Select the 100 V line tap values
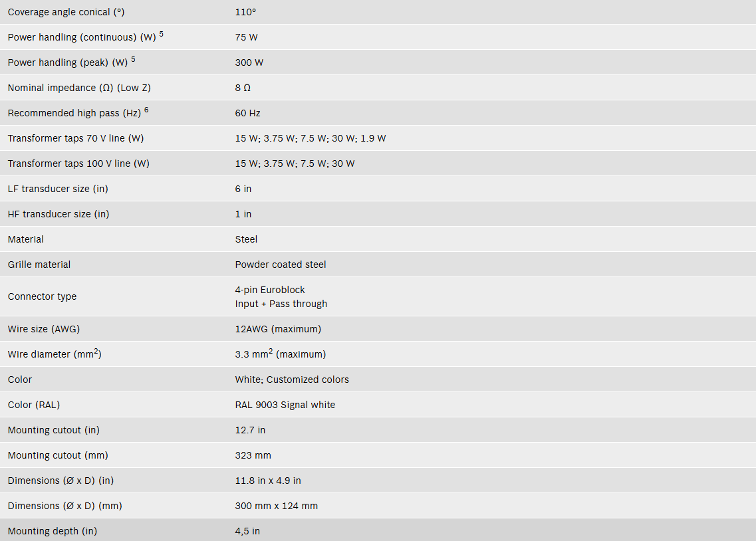Screen dimensions: 756x541 coord(295,163)
